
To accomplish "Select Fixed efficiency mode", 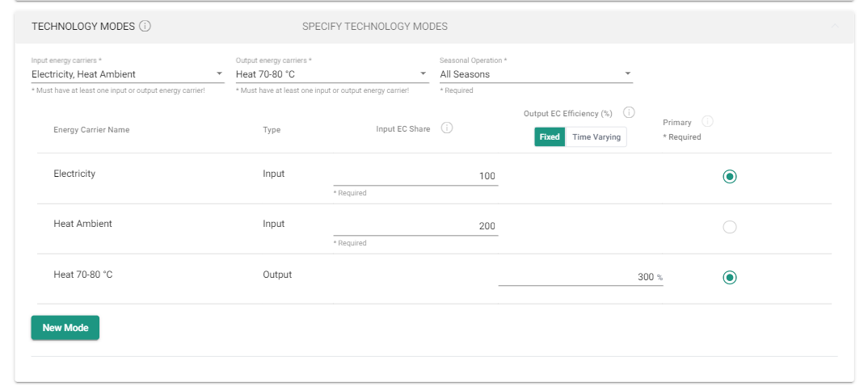I will [x=550, y=137].
